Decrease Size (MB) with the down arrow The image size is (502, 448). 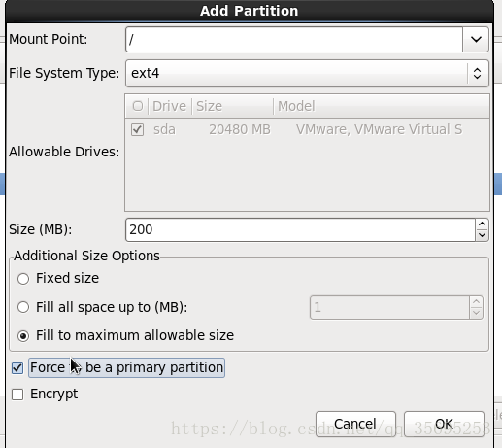click(482, 235)
